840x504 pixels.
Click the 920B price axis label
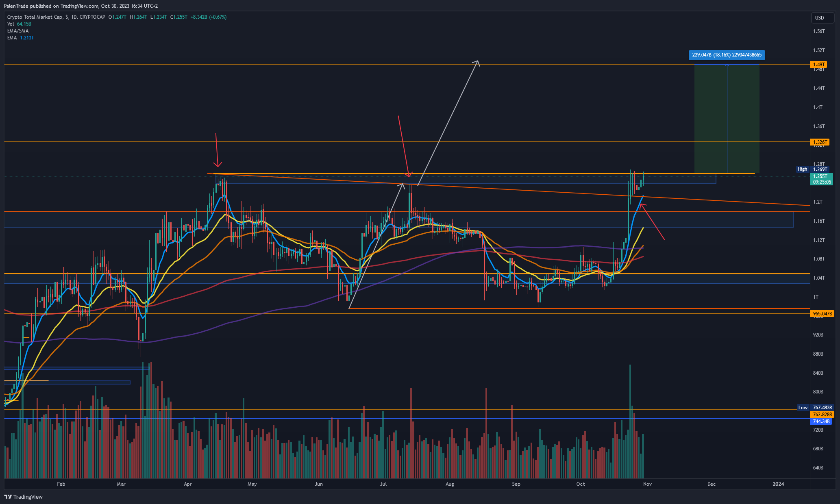[x=818, y=335]
